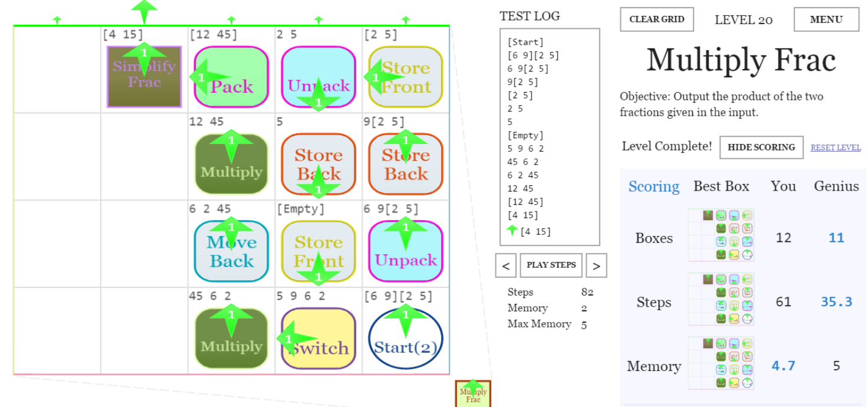Select the Switch box
The height and width of the screenshot is (407, 868).
[318, 339]
